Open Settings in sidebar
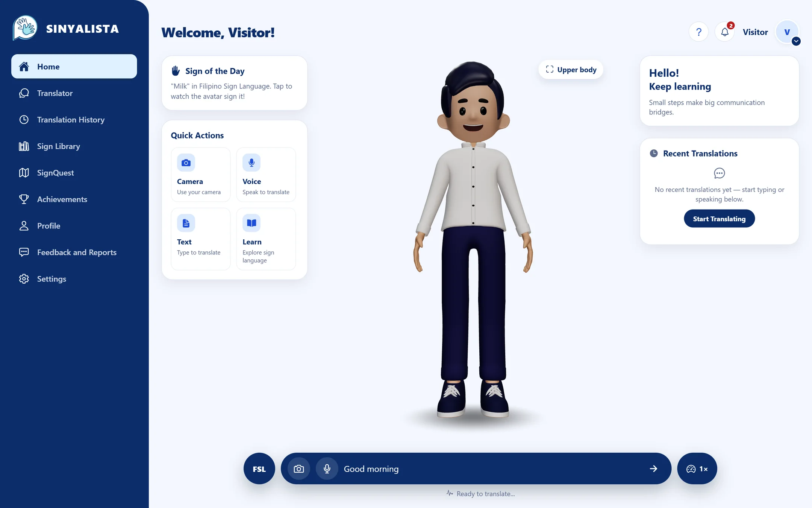This screenshot has width=812, height=508. tap(74, 279)
